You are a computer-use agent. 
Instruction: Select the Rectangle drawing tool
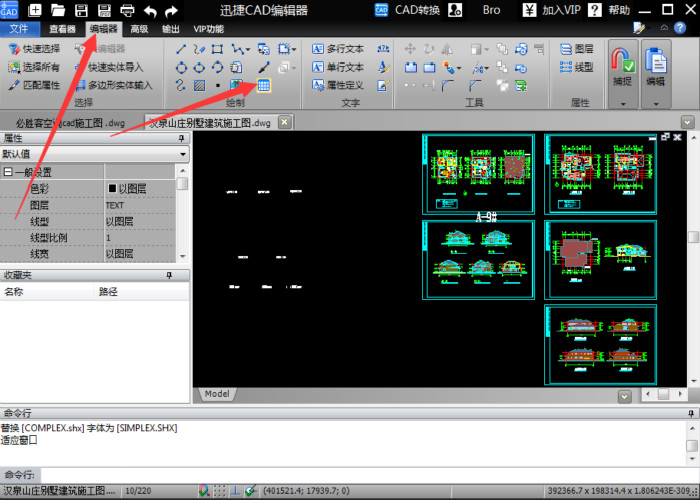[217, 49]
